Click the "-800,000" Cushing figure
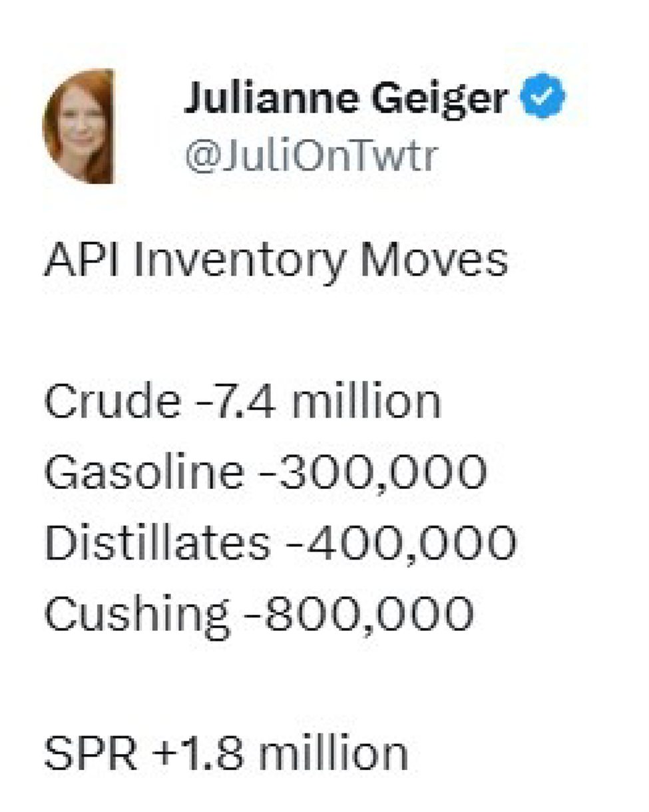The height and width of the screenshot is (812, 649). coord(358,613)
